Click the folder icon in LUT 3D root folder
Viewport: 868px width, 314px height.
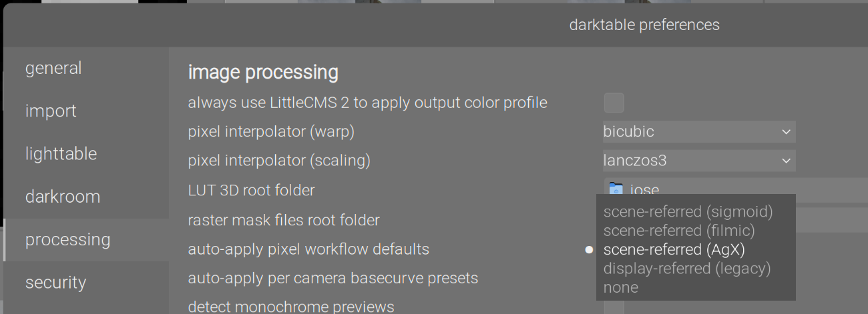point(616,190)
